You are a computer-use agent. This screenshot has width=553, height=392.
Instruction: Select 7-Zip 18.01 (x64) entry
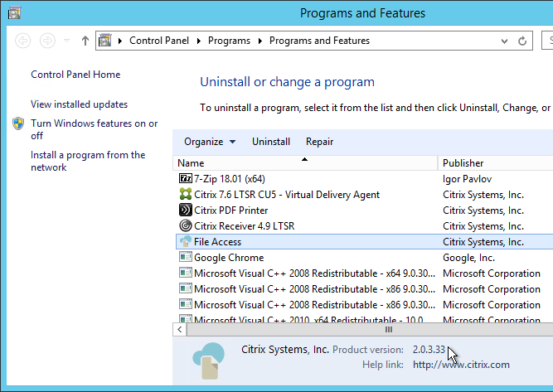229,179
